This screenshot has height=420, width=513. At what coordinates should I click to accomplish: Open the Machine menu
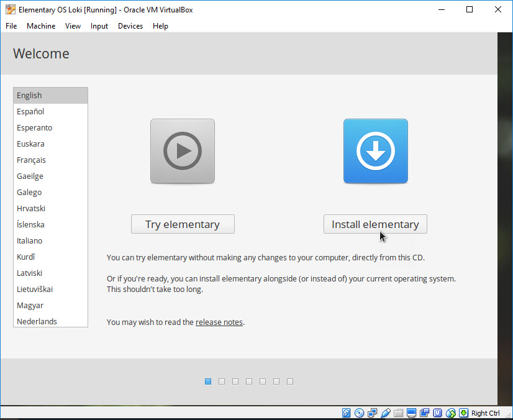[x=41, y=26]
